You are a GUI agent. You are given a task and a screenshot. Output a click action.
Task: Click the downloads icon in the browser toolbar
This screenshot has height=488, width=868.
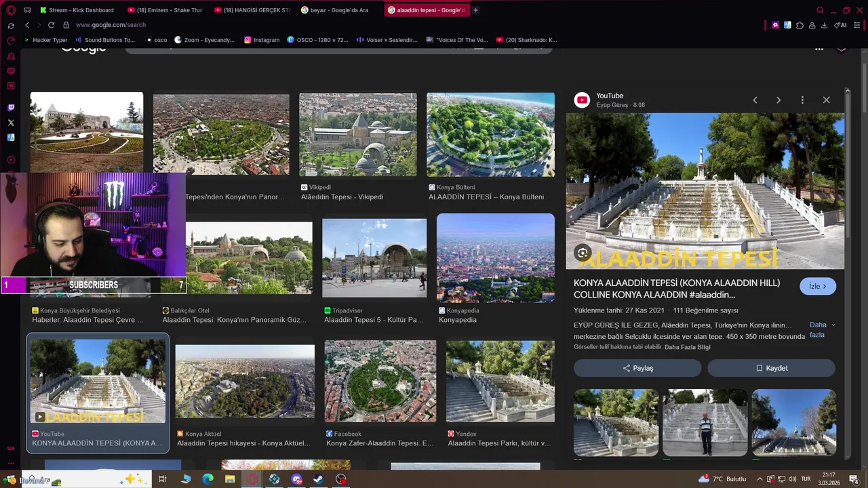point(824,25)
